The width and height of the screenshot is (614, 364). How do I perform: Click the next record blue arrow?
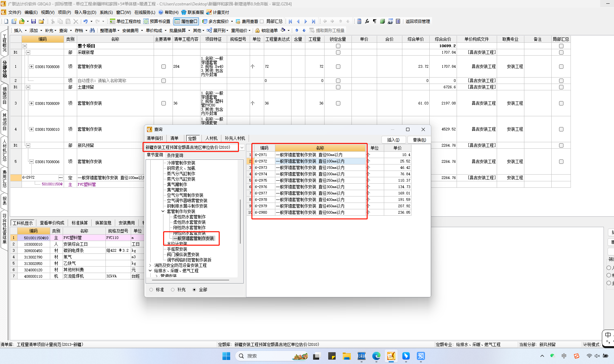click(306, 21)
